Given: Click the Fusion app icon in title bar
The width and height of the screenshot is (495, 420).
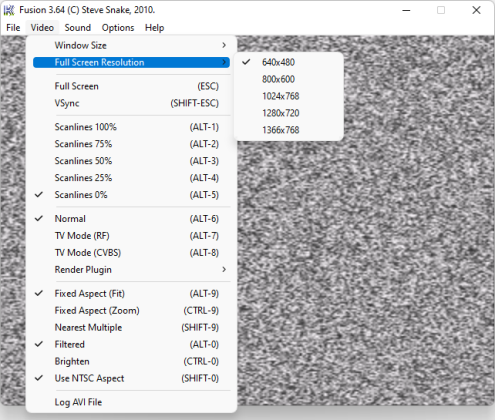Looking at the screenshot, I should pos(9,10).
